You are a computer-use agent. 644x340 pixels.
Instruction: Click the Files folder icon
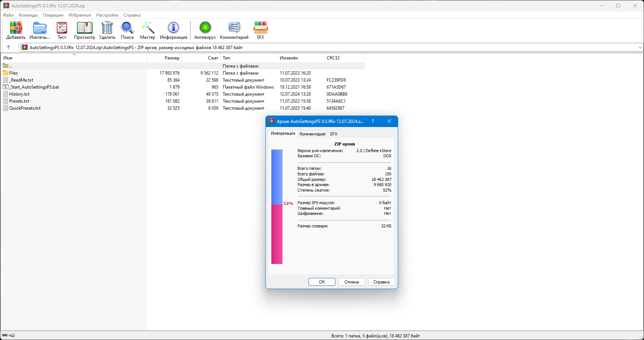tap(6, 73)
